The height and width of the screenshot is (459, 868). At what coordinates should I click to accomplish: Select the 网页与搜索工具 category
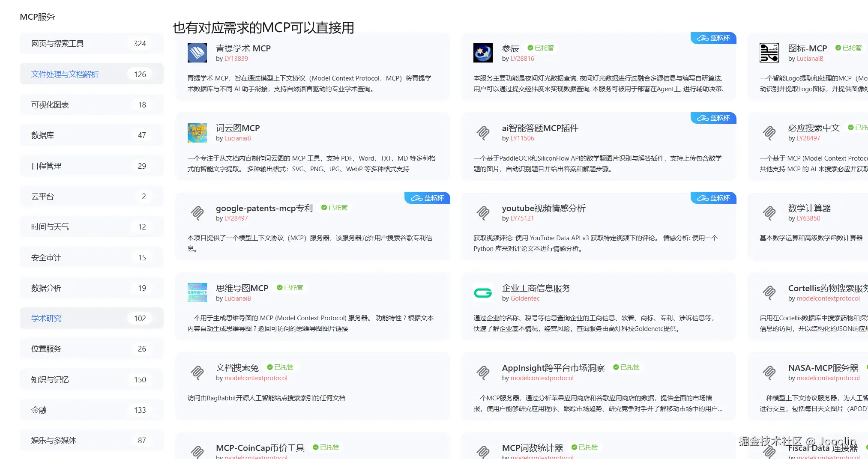(92, 44)
